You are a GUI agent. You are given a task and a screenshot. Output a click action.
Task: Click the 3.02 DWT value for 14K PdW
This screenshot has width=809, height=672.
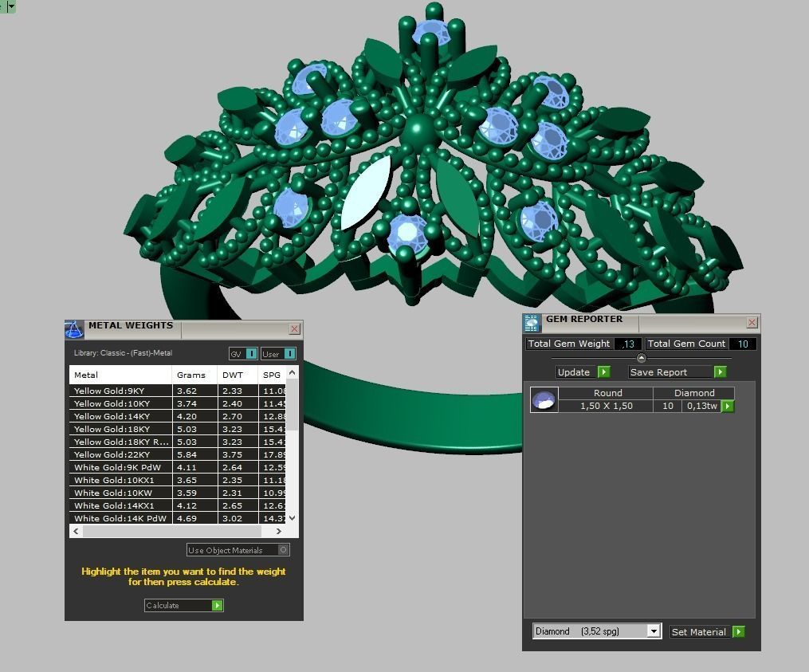coord(232,518)
